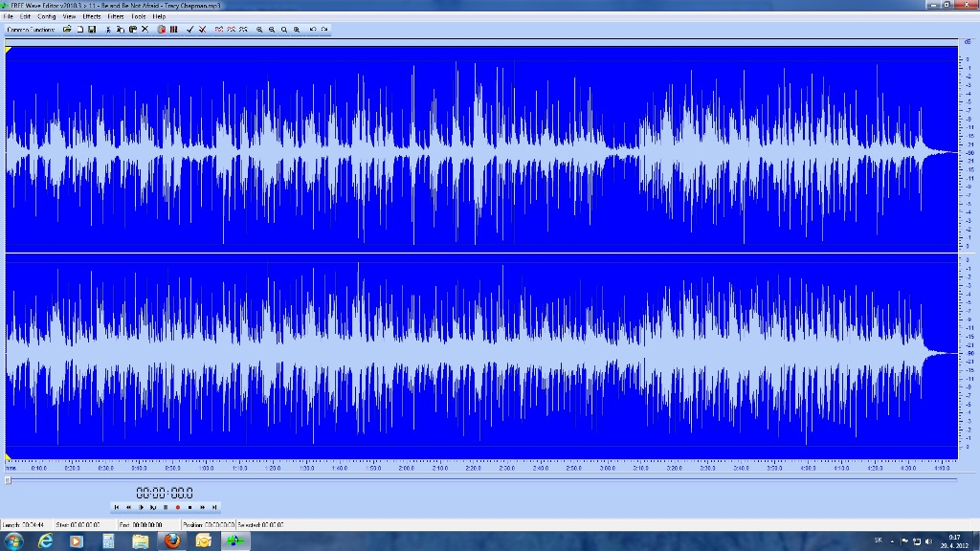The width and height of the screenshot is (980, 551).
Task: Jump to start with skip-back button
Action: pyautogui.click(x=116, y=507)
